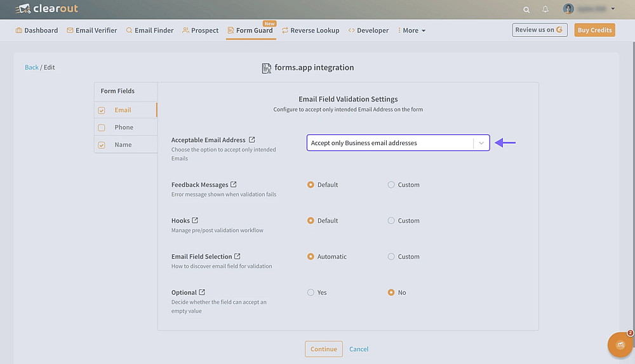This screenshot has width=635, height=364.
Task: Click the Email Verifier envelope icon
Action: coord(70,30)
